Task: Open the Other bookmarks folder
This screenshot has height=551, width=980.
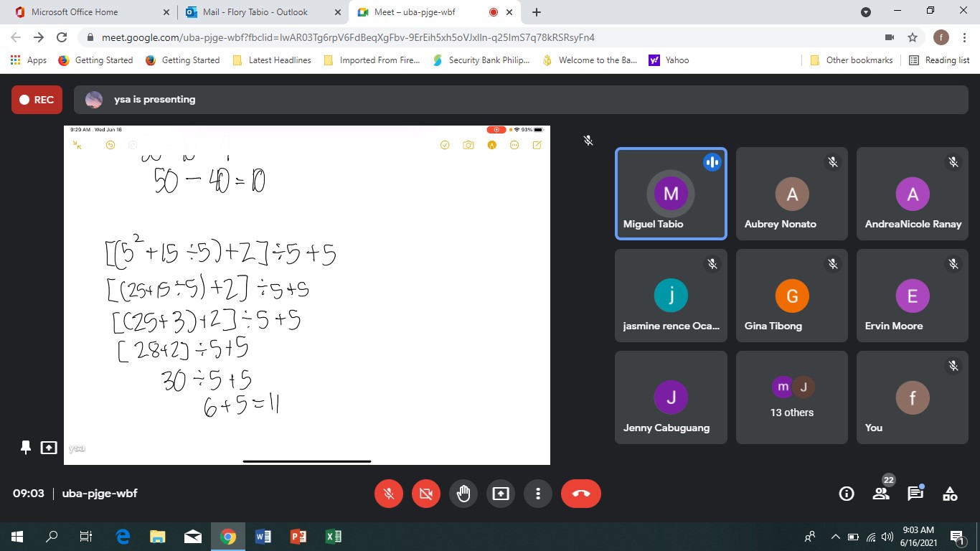Action: [x=852, y=60]
